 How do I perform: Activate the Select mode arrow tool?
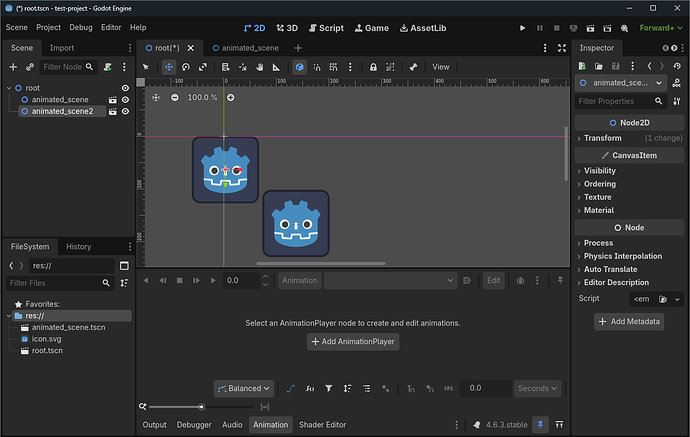(x=146, y=67)
